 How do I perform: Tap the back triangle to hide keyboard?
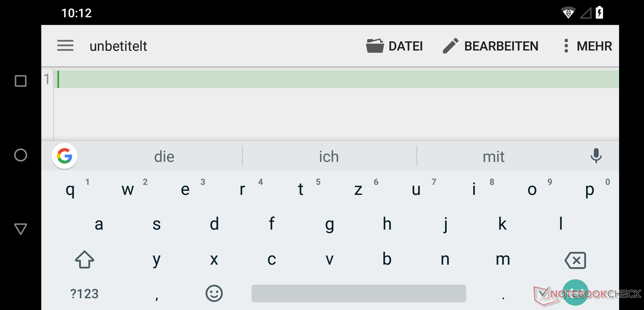[x=21, y=229]
